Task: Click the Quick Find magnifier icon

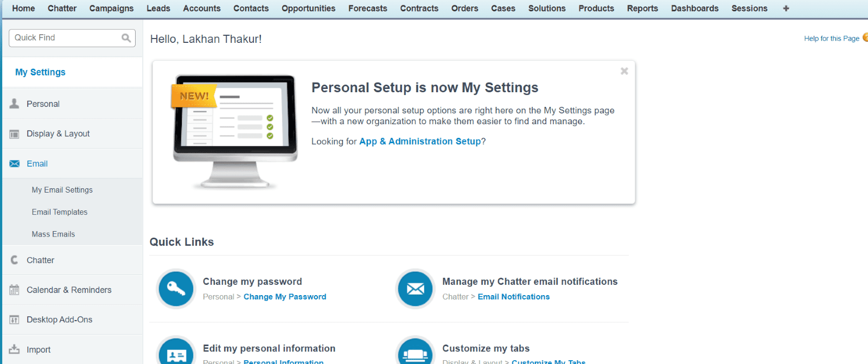Action: pos(126,38)
